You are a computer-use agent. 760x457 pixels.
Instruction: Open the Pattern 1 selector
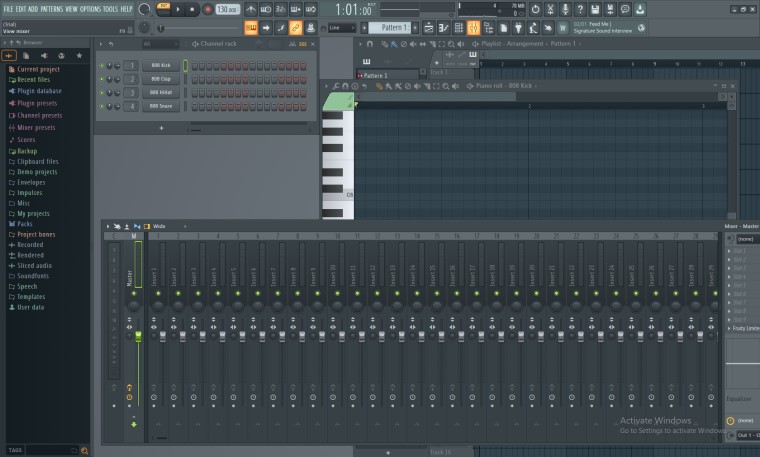391,28
